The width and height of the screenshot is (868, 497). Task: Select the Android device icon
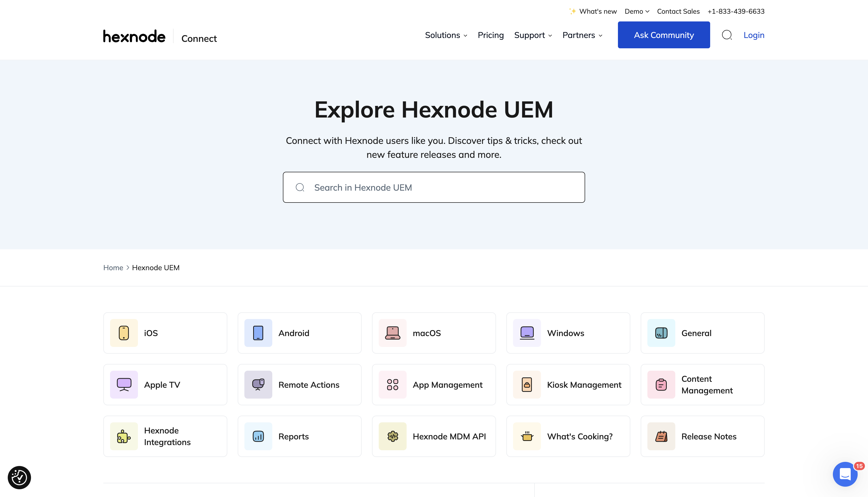coord(258,333)
